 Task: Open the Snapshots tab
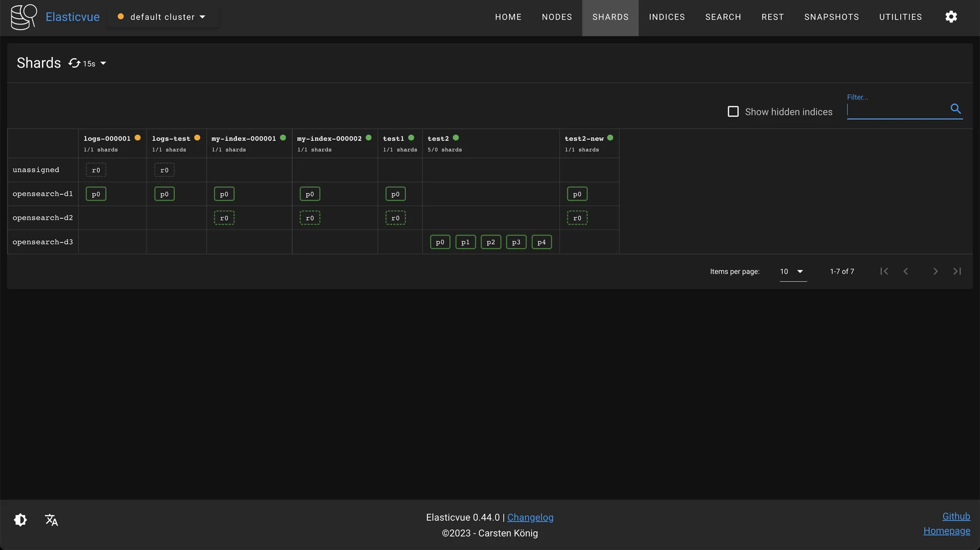(x=831, y=17)
